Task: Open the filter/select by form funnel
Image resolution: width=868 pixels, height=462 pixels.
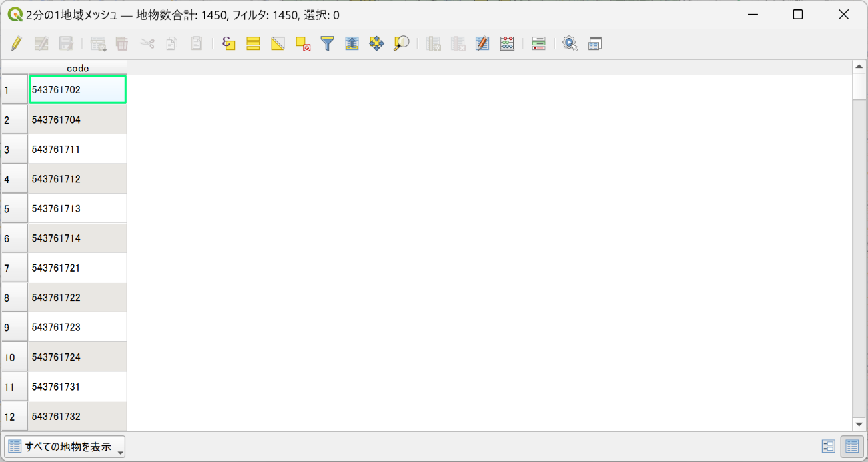Action: pos(327,44)
